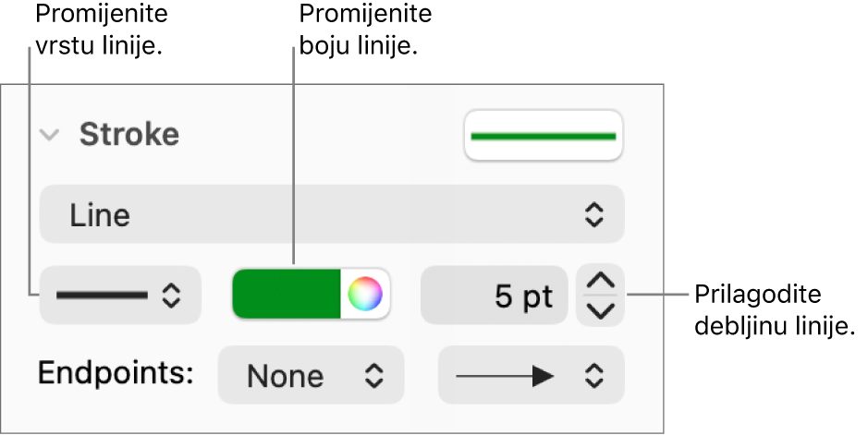
Task: Collapse the Stroke section disclosure chevron
Action: (51, 135)
